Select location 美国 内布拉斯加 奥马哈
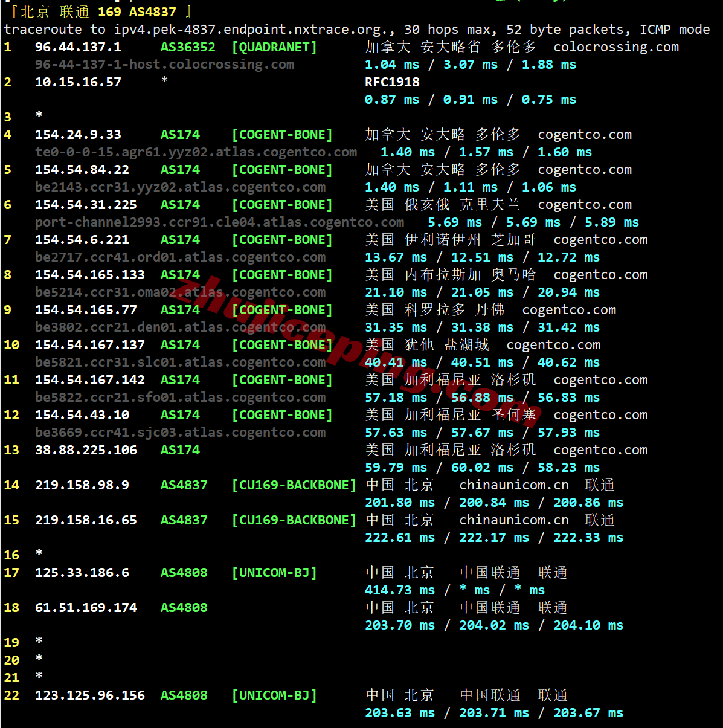The height and width of the screenshot is (728, 723). tap(450, 275)
